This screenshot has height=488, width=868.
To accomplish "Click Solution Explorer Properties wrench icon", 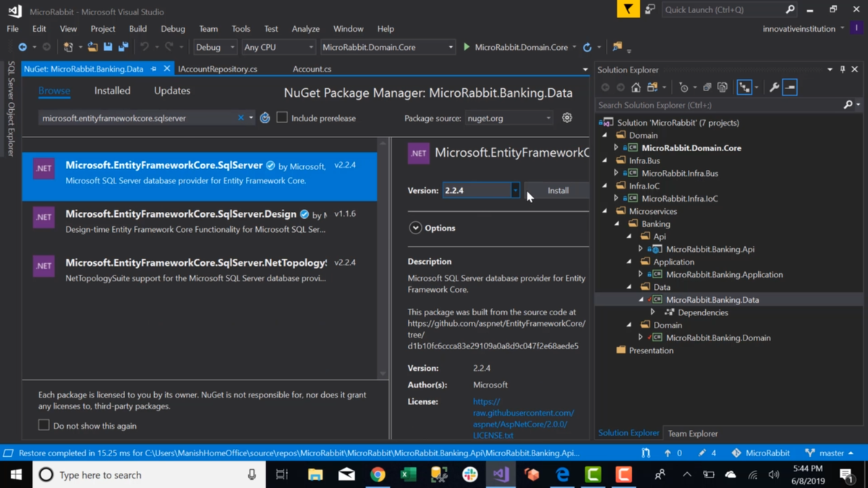I will pos(774,87).
